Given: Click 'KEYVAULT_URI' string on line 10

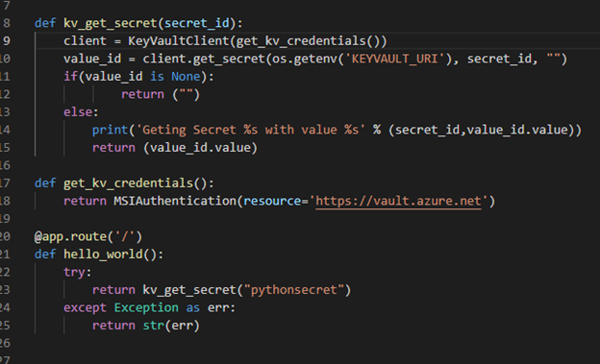Looking at the screenshot, I should point(394,59).
